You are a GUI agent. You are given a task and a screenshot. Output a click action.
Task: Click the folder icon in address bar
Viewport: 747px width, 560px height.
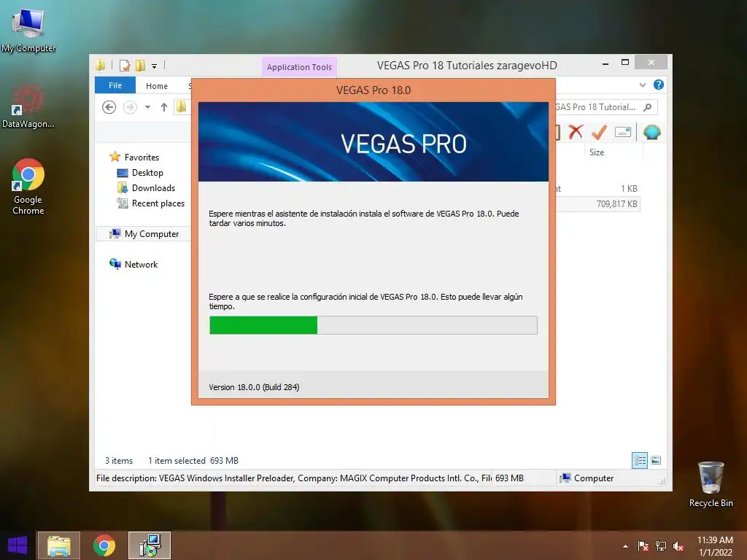[x=182, y=107]
